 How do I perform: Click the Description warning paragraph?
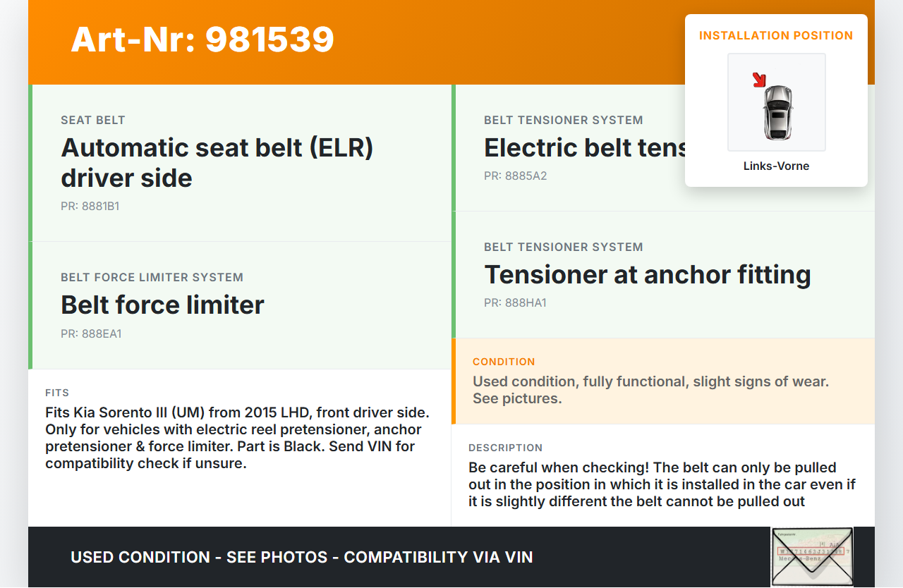tap(662, 484)
